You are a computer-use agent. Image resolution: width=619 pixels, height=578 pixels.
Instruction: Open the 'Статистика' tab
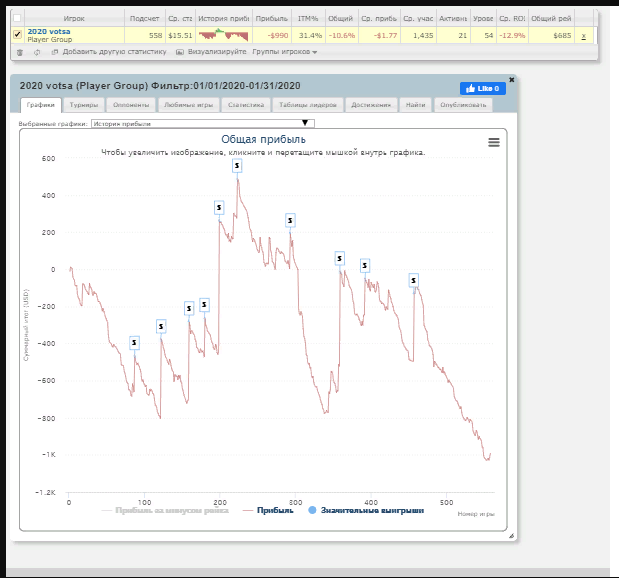(246, 105)
